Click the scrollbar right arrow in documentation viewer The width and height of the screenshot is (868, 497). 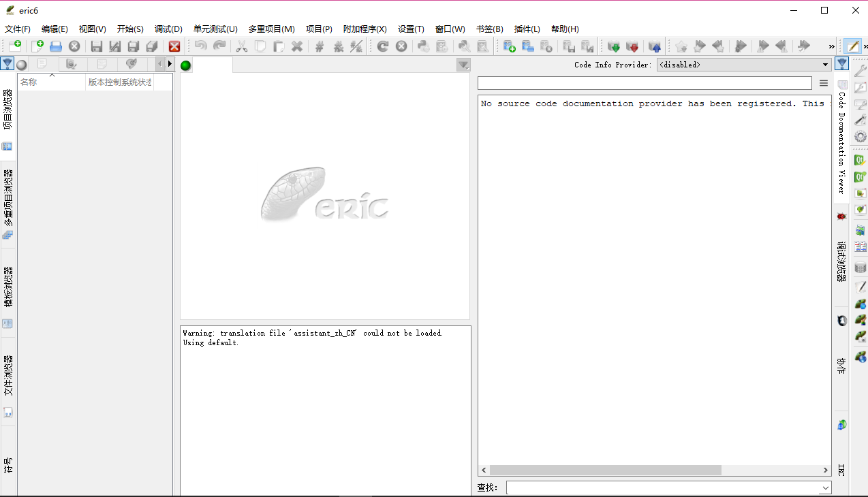pyautogui.click(x=826, y=470)
